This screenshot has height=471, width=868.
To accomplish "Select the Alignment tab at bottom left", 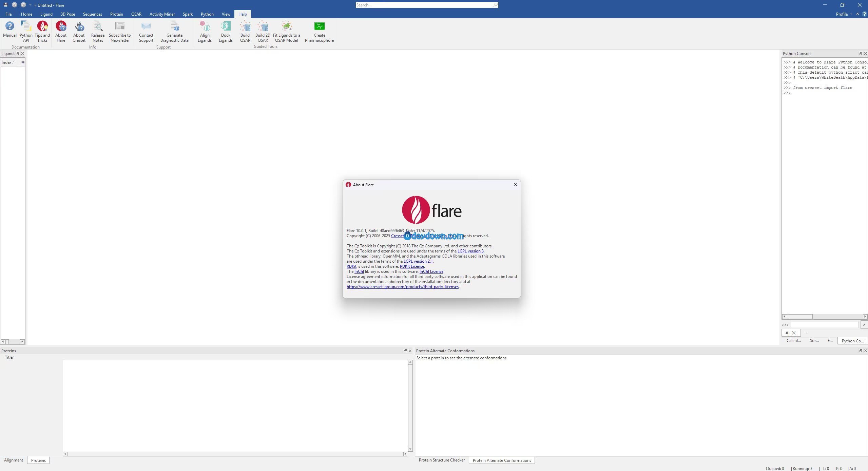I will [x=14, y=460].
